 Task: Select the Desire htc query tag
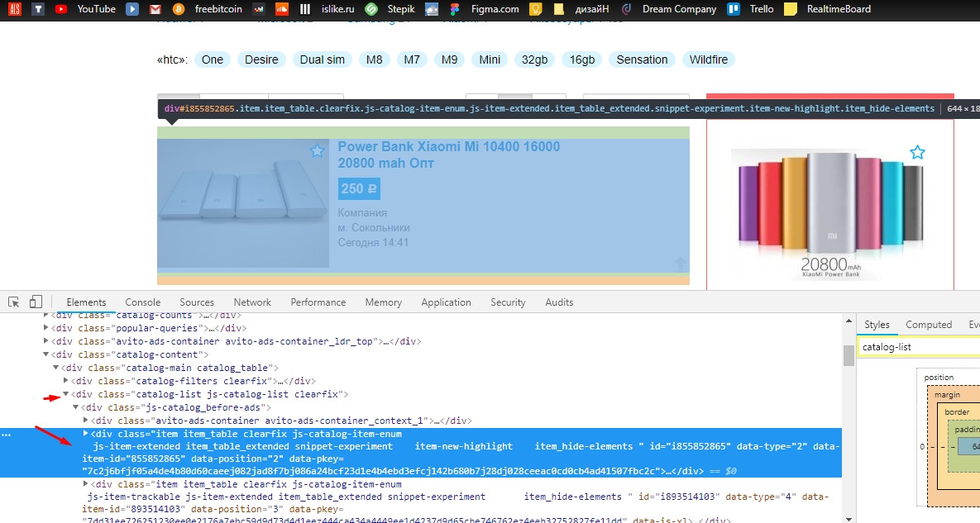pos(261,59)
